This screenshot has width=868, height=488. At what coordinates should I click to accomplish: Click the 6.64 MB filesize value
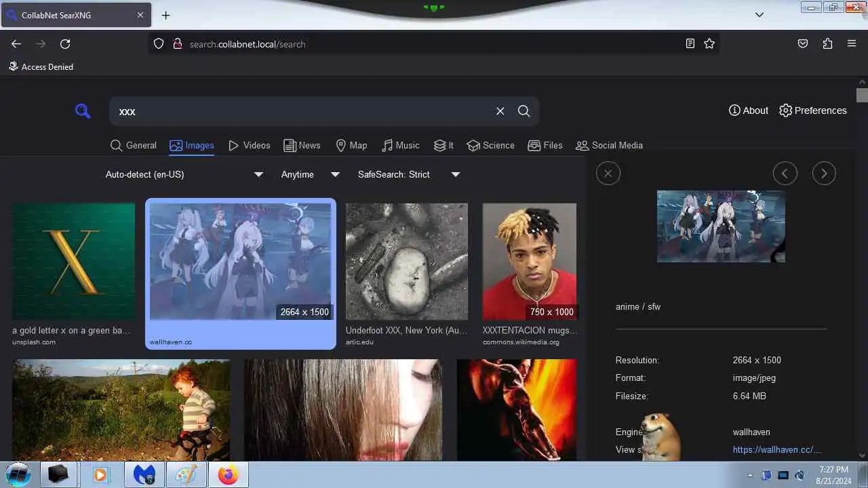[749, 396]
